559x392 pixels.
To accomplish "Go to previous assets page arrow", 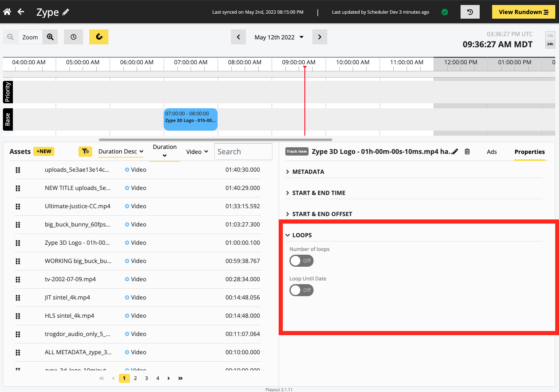I will click(x=113, y=378).
